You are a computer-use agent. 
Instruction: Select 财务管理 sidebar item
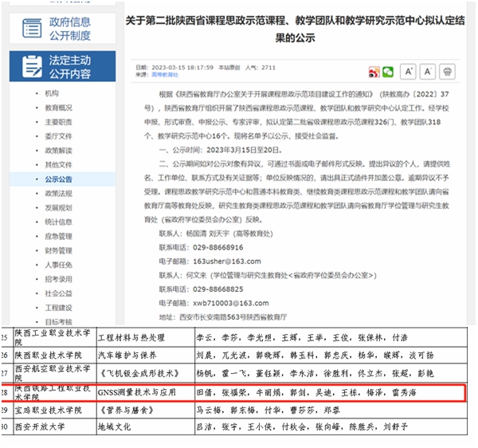coord(58,251)
